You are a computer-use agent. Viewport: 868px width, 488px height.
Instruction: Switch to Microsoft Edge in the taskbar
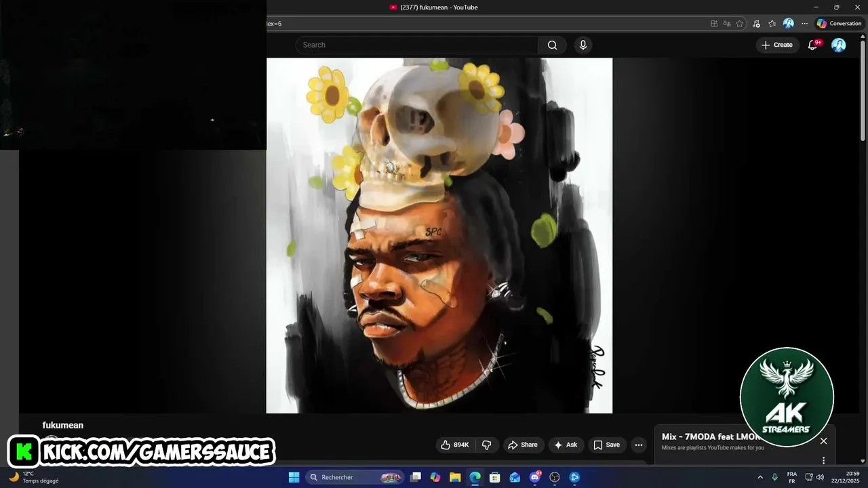point(475,477)
